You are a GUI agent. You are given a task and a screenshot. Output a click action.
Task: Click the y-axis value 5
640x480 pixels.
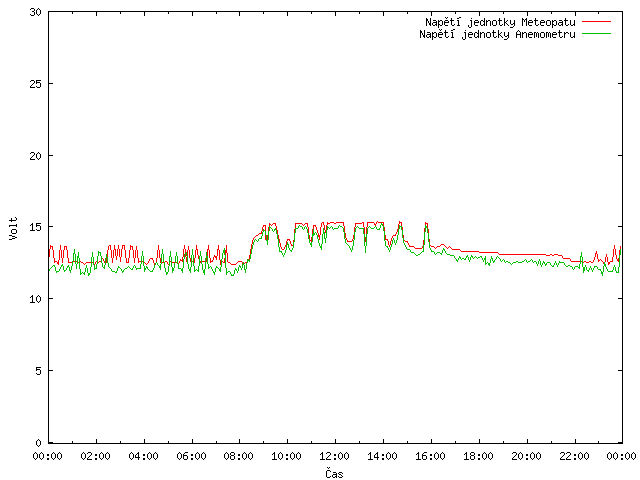38,371
